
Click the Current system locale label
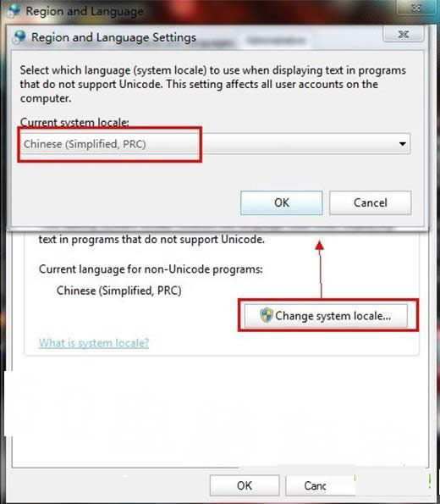coord(74,122)
